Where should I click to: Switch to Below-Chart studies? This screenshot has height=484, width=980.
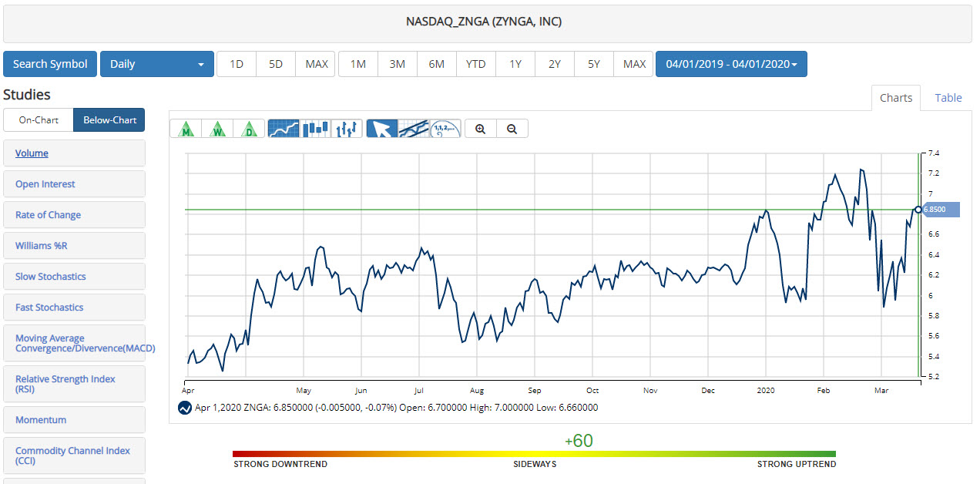(109, 120)
